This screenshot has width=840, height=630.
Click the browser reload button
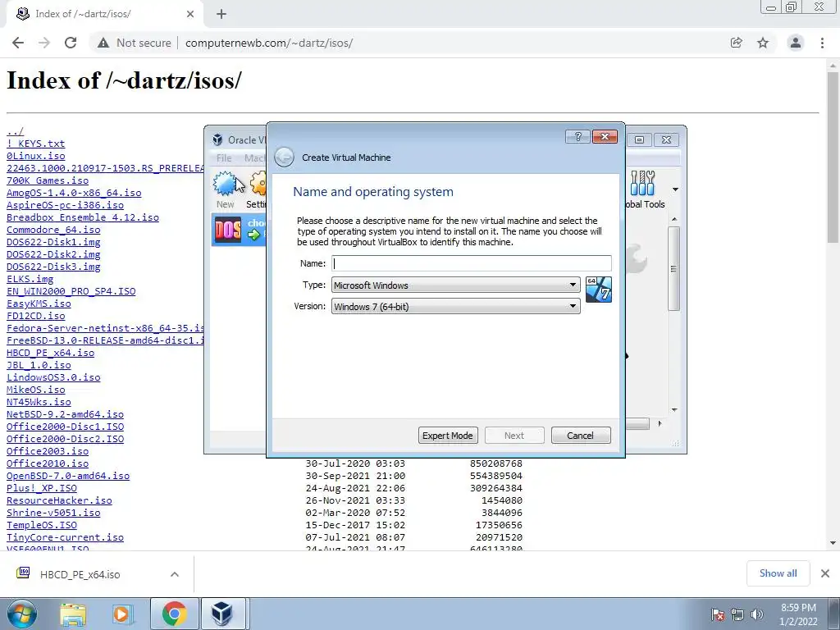coord(71,43)
